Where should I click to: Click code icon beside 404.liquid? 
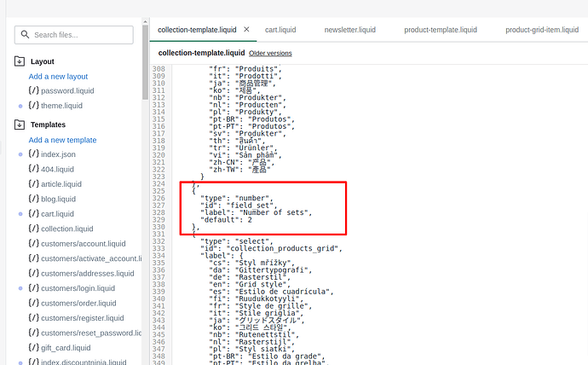click(34, 169)
